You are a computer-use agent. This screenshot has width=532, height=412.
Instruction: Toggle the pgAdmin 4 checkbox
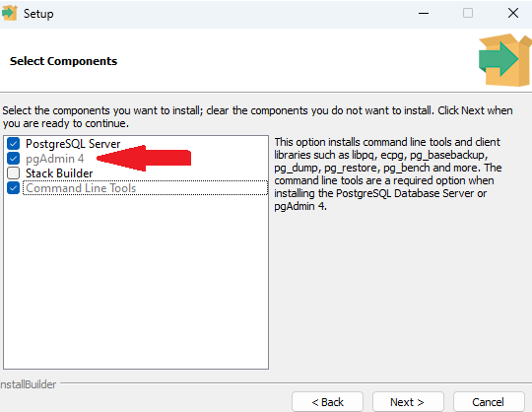point(13,158)
